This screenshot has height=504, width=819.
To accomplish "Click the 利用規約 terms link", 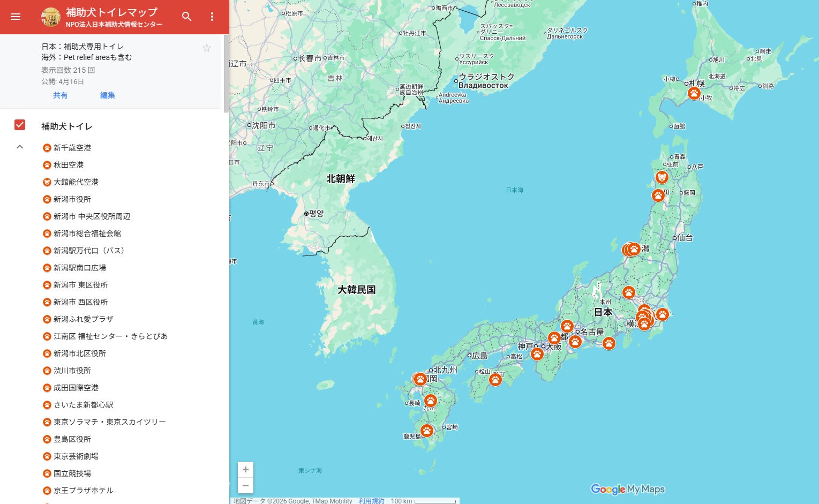I will point(371,501).
